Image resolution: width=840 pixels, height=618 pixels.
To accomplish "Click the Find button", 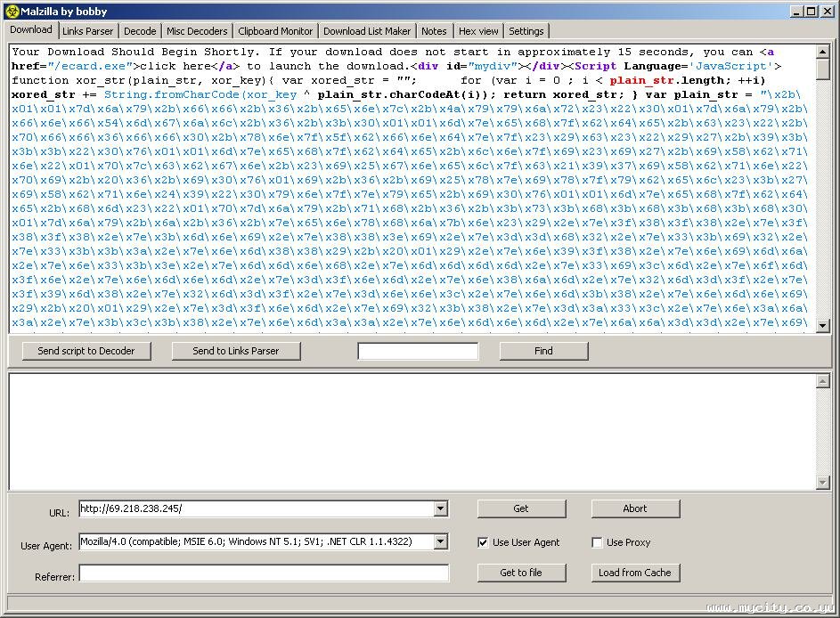I will [x=543, y=351].
